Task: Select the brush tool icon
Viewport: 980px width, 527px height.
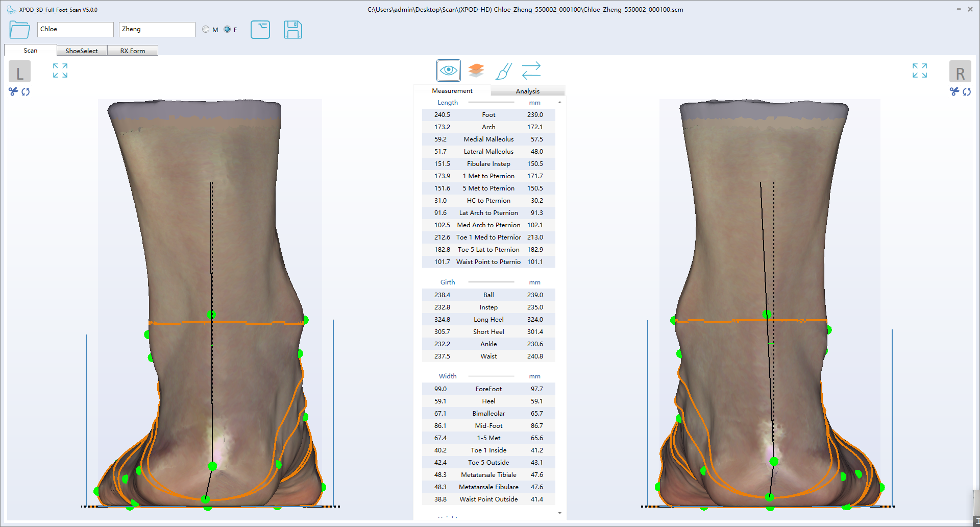Action: 503,71
